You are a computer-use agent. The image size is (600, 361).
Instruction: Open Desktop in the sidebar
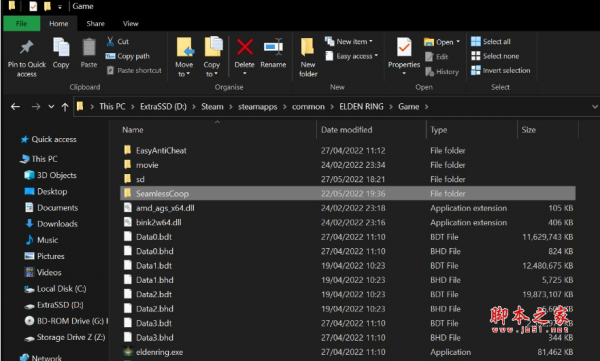point(46,191)
